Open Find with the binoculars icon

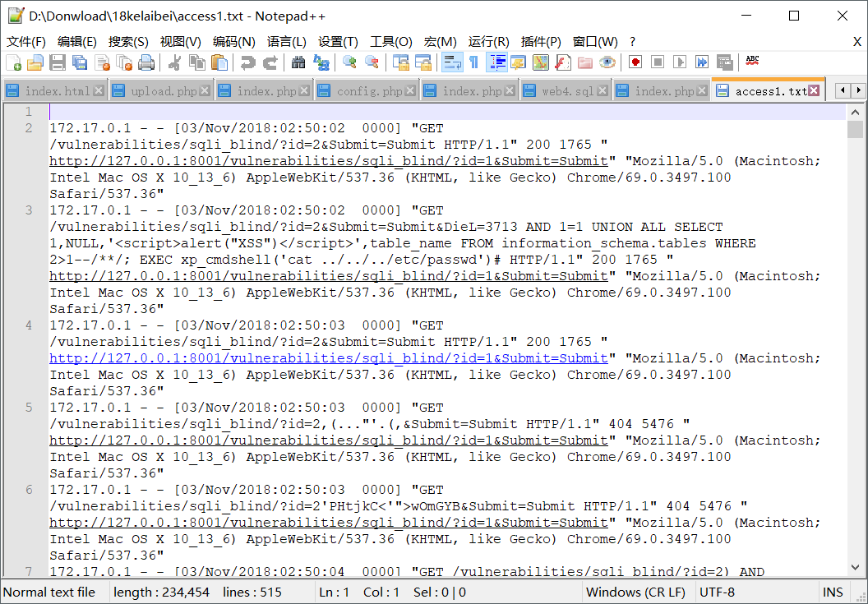pyautogui.click(x=298, y=62)
